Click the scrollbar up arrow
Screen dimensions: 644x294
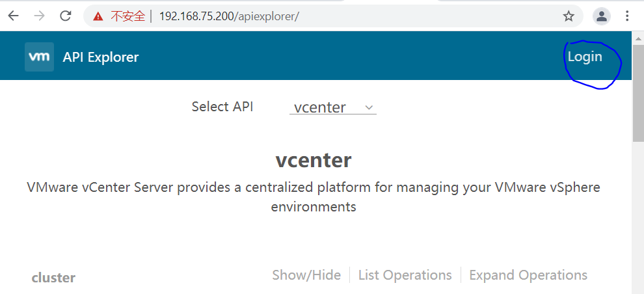coord(638,38)
